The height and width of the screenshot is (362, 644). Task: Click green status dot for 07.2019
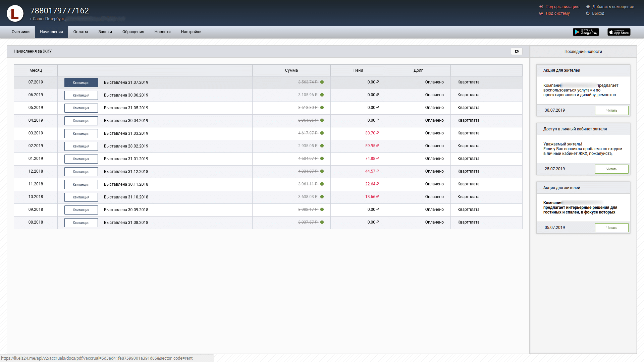click(x=322, y=82)
